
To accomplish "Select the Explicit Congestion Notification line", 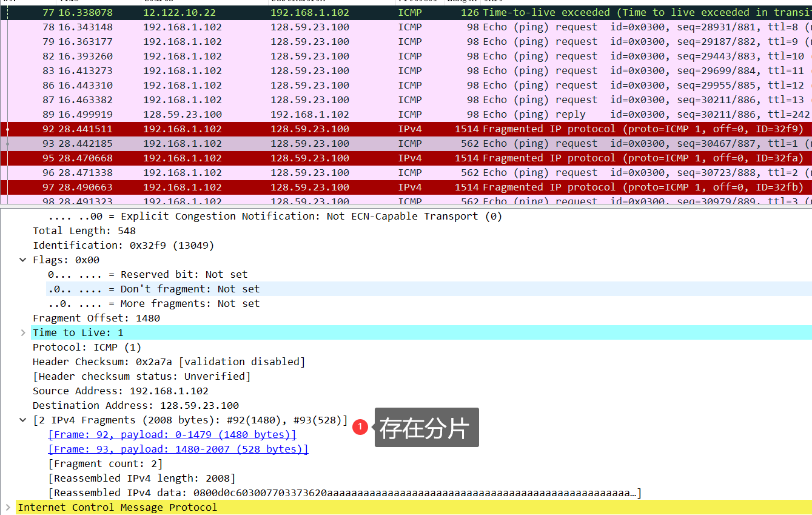I will pos(275,216).
